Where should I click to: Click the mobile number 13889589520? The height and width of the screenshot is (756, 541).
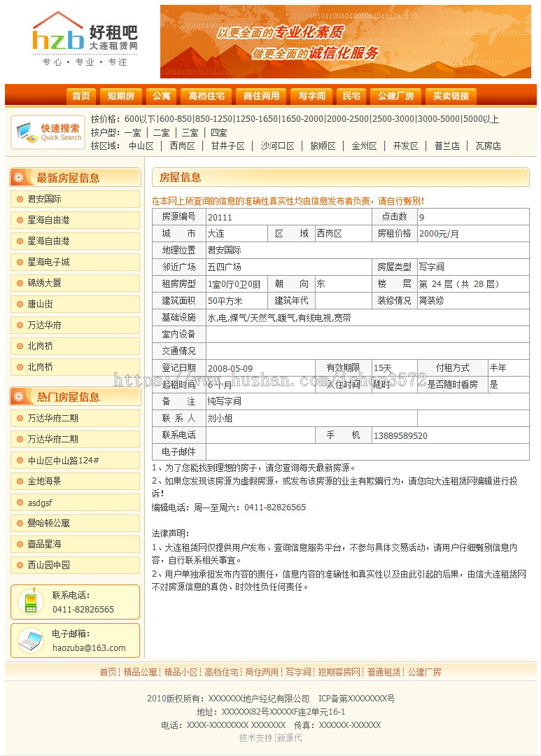point(400,436)
